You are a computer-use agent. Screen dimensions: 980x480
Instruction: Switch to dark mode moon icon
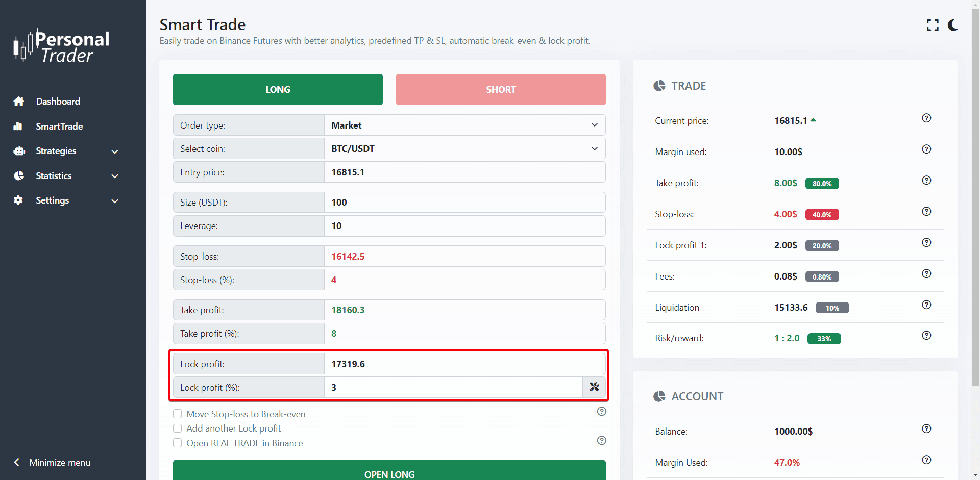(x=952, y=26)
